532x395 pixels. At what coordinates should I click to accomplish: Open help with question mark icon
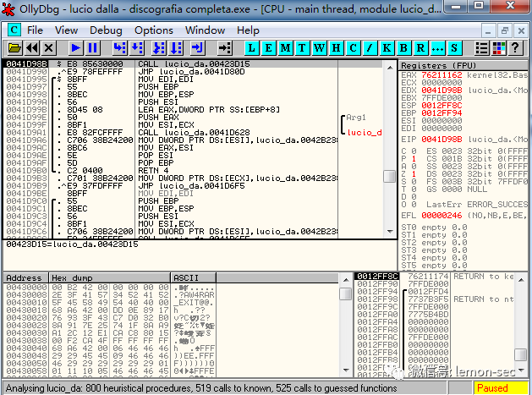(515, 48)
